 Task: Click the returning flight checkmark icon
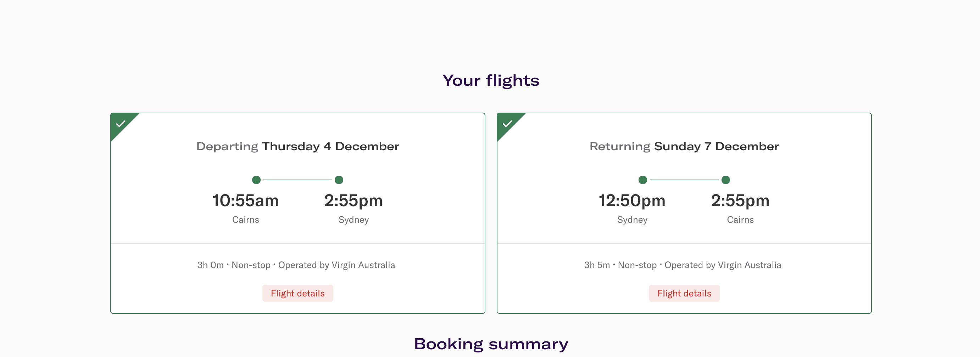coord(507,124)
